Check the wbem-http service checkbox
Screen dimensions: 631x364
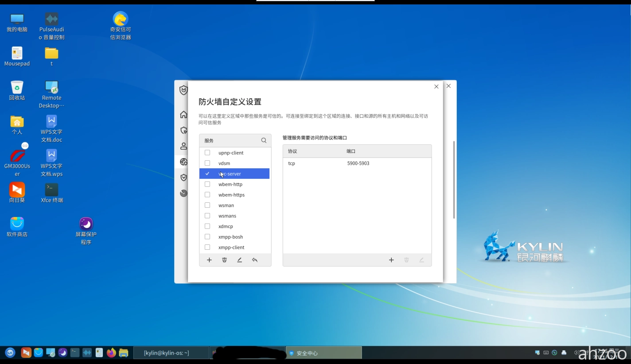coord(207,184)
